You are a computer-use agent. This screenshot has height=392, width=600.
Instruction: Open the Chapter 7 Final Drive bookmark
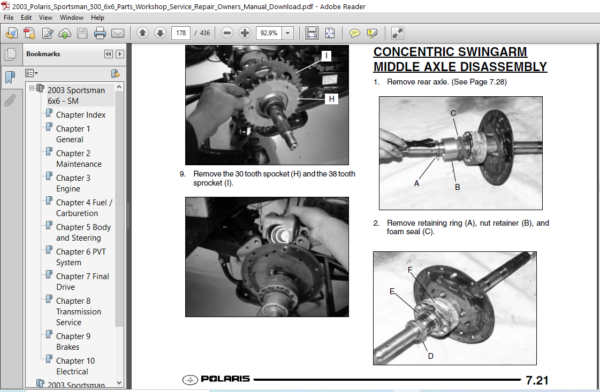(x=82, y=281)
